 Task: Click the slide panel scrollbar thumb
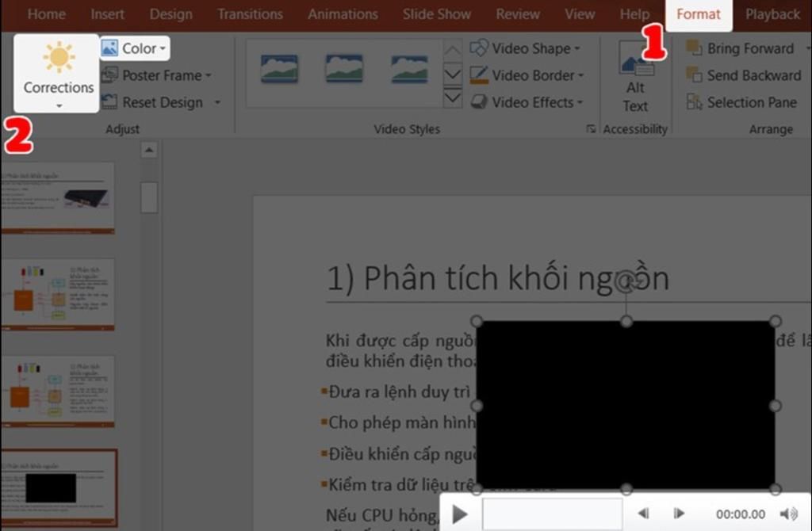coord(149,197)
